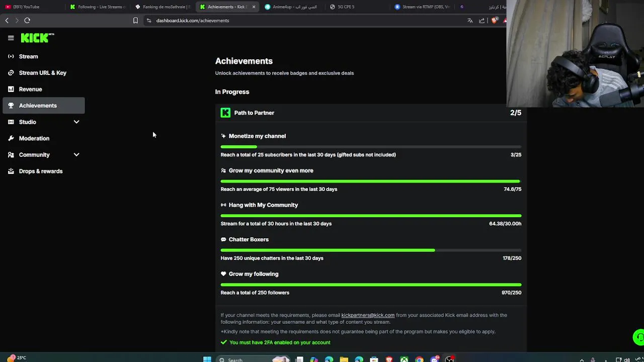
Task: Reload the dashboard page
Action: (27, 21)
